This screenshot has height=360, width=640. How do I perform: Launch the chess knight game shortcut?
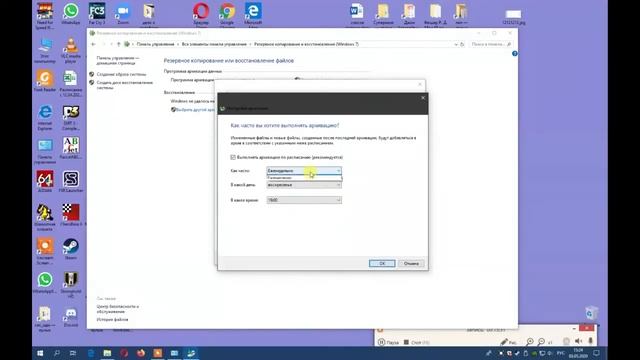(44, 218)
